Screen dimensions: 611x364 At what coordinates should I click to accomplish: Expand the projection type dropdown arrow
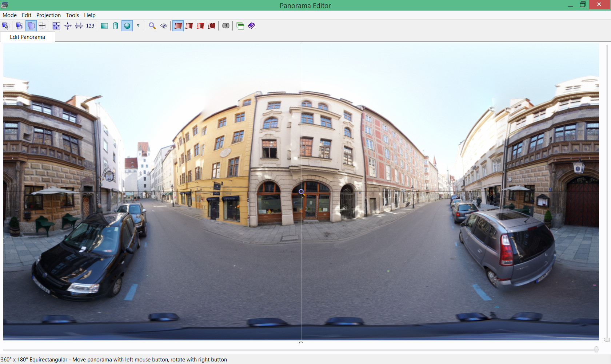coord(138,26)
